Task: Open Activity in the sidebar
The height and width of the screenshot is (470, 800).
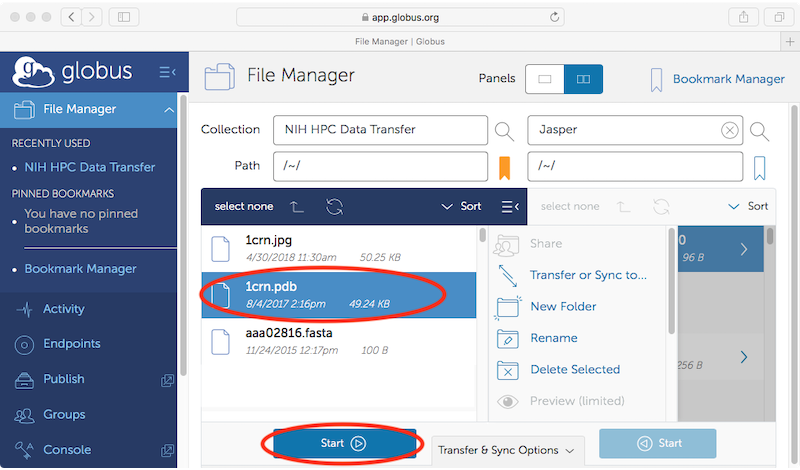Action: (63, 310)
